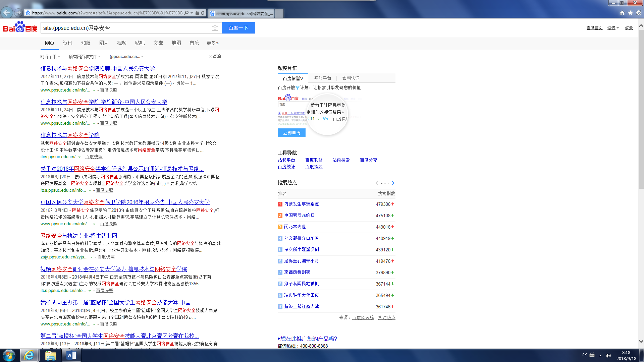The height and width of the screenshot is (362, 644).
Task: Click the browser Forward arrow button
Action: [18, 13]
